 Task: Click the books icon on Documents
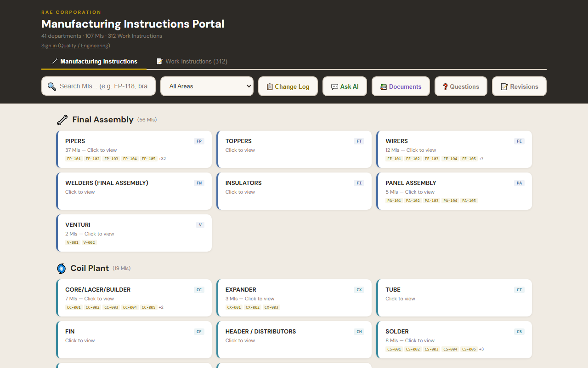point(384,86)
